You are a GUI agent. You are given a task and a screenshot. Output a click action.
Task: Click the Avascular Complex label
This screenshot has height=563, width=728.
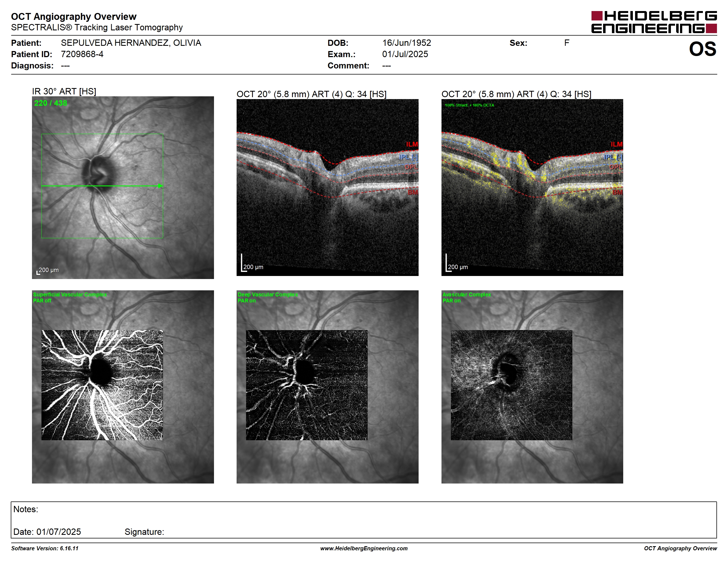click(x=466, y=294)
